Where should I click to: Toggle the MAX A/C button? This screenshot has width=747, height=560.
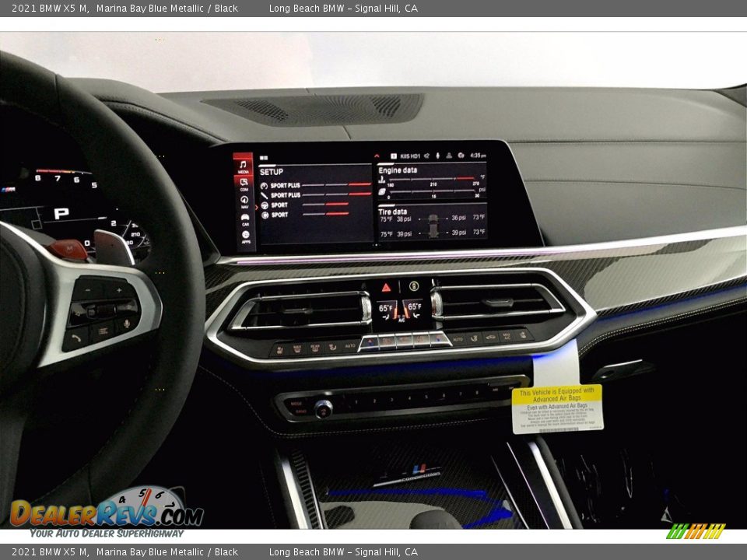(507, 337)
